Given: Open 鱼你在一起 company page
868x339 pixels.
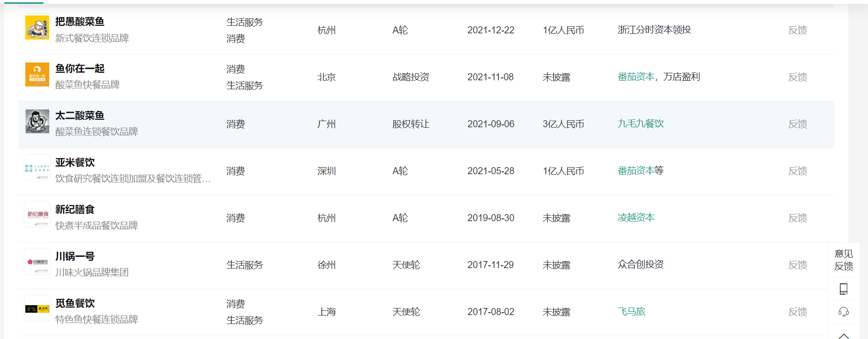Looking at the screenshot, I should [x=80, y=69].
